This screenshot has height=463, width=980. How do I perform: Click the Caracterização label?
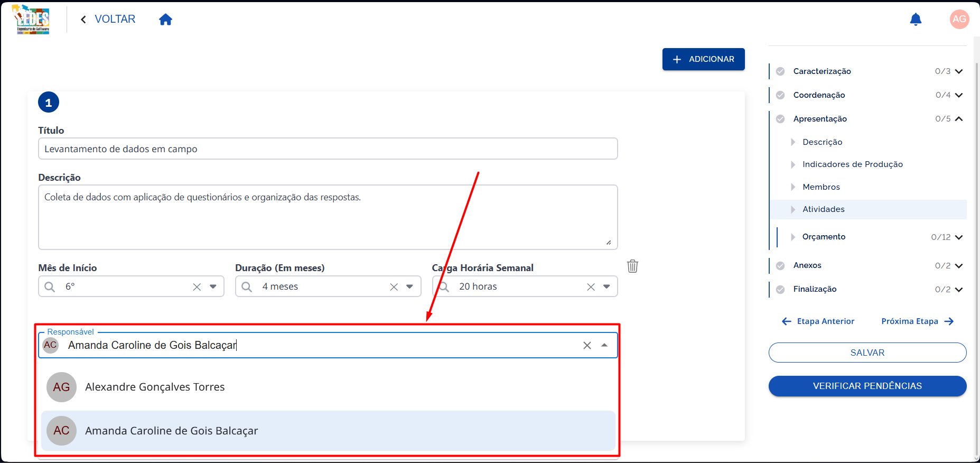tap(822, 71)
